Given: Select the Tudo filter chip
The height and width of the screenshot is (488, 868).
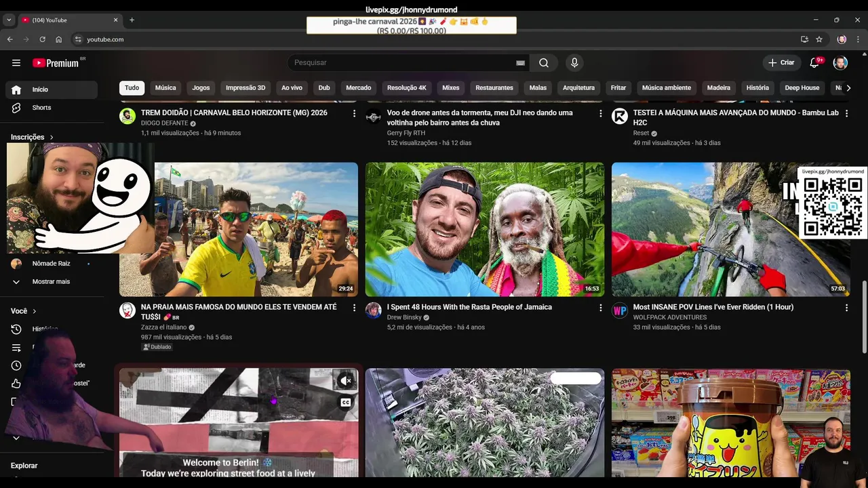Looking at the screenshot, I should click(132, 88).
